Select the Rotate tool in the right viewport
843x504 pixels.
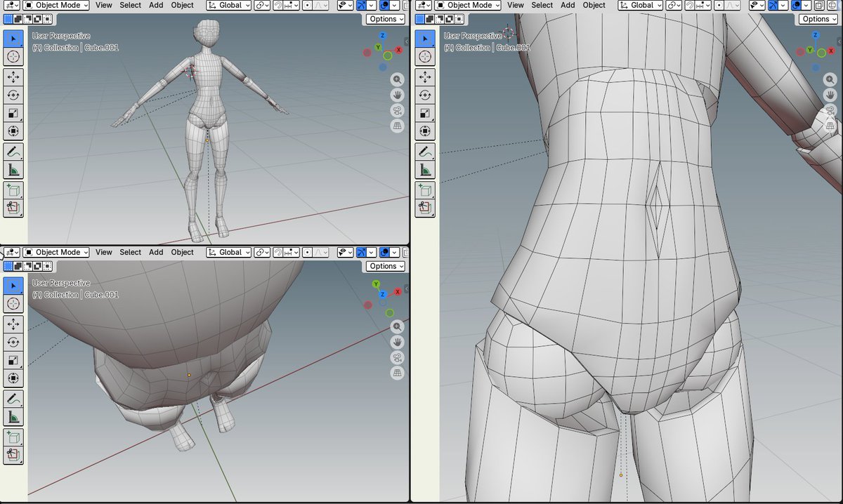pos(425,94)
